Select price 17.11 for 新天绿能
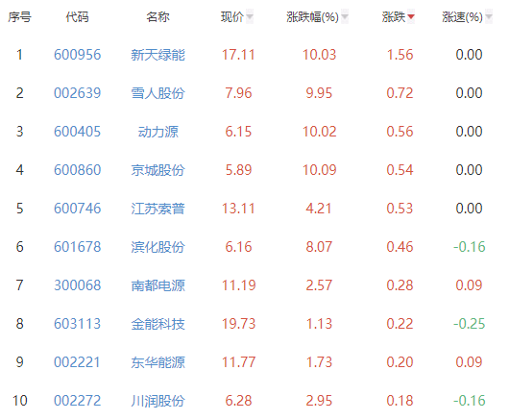 coord(238,55)
